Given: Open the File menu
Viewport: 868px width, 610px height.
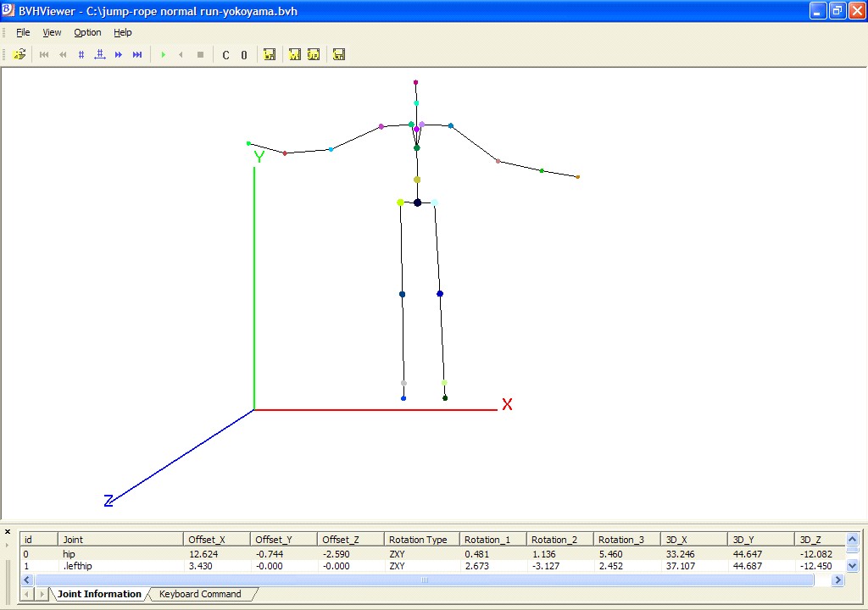Looking at the screenshot, I should [x=23, y=32].
